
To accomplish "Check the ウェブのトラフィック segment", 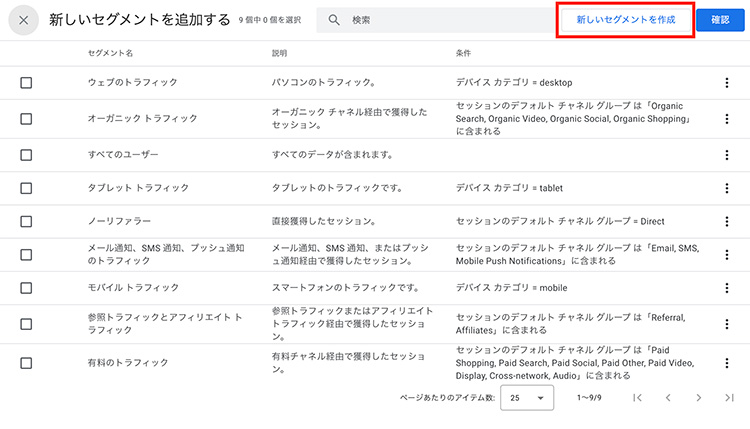I will [26, 83].
